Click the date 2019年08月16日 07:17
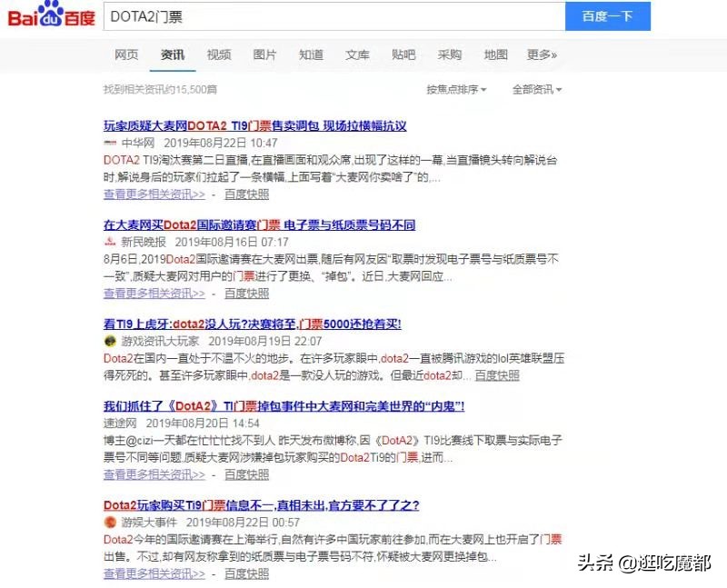The image size is (727, 588). pos(232,242)
